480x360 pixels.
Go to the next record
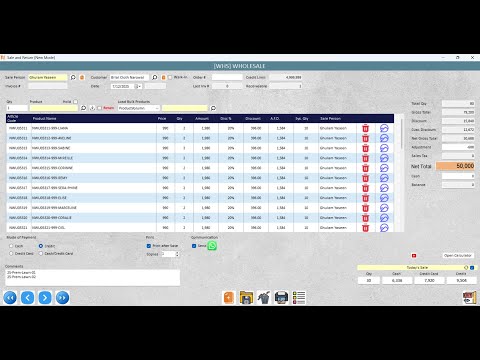click(45, 297)
